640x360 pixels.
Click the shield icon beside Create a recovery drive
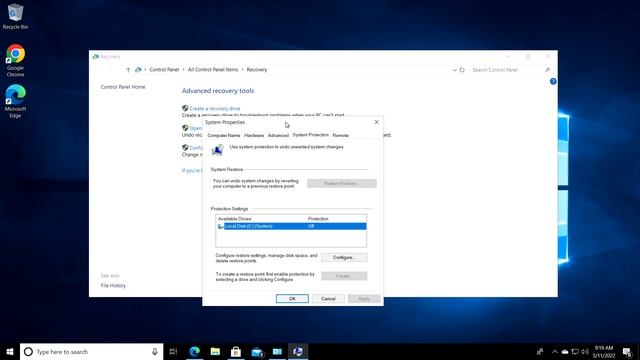185,108
